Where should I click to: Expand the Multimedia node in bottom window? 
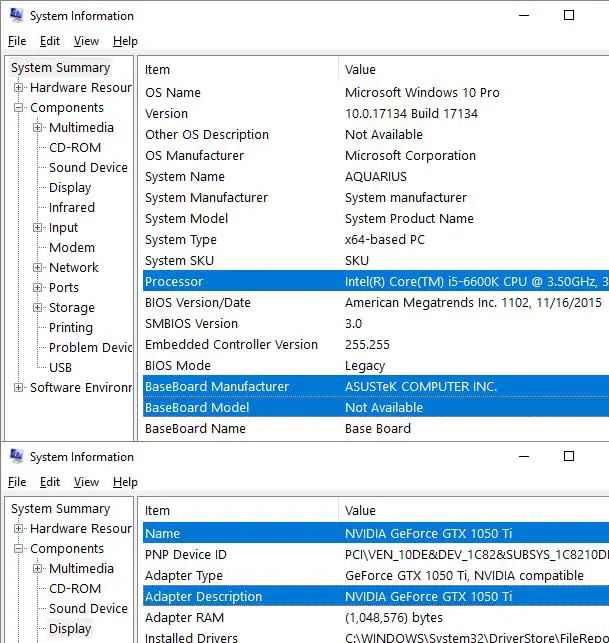tap(37, 568)
